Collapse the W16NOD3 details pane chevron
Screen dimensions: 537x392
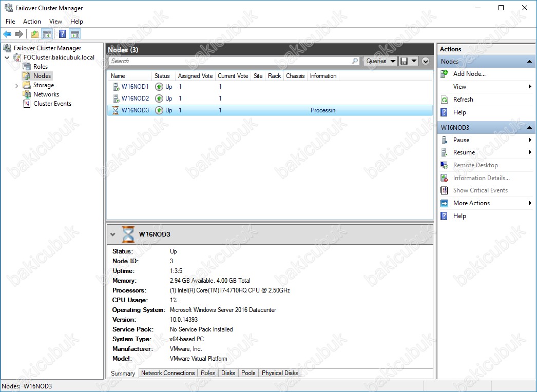(x=112, y=234)
